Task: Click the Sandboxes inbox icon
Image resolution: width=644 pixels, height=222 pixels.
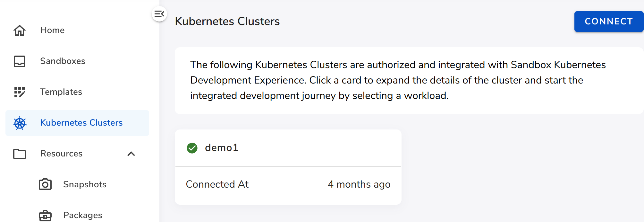Action: [20, 61]
